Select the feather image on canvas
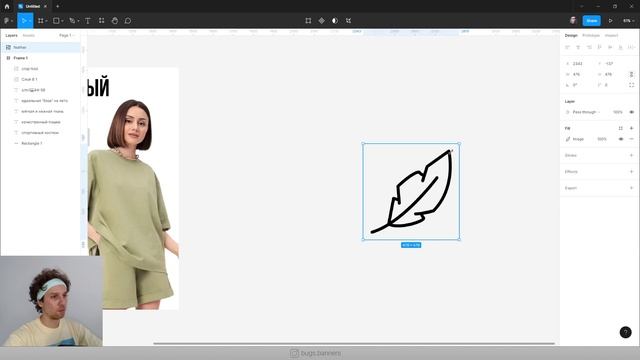The width and height of the screenshot is (640, 360). coord(411,191)
